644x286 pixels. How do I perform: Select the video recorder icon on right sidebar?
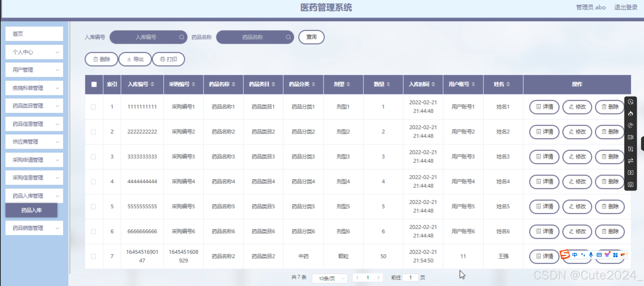[631, 137]
